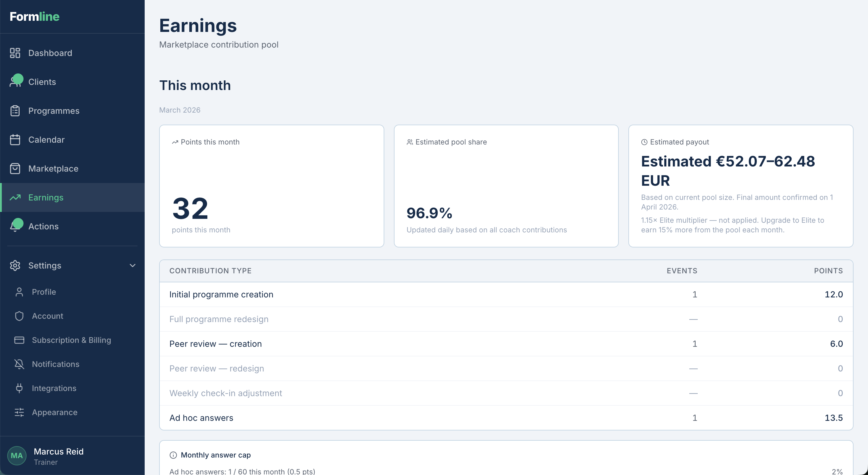
Task: Open the Subscription & Billing menu entry
Action: pyautogui.click(x=71, y=340)
